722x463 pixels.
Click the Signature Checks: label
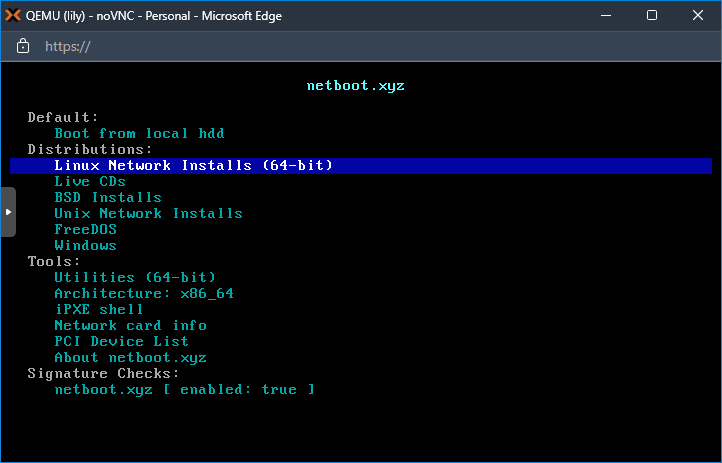[x=103, y=373]
